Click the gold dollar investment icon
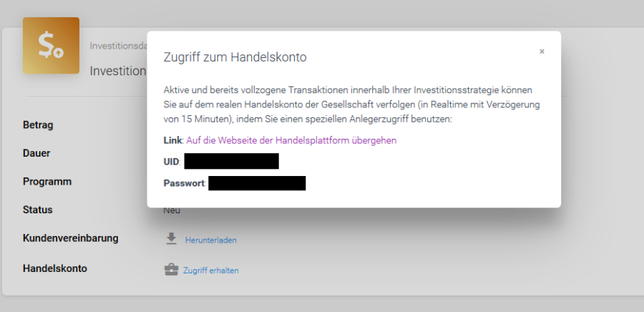The image size is (644, 312). point(51,46)
